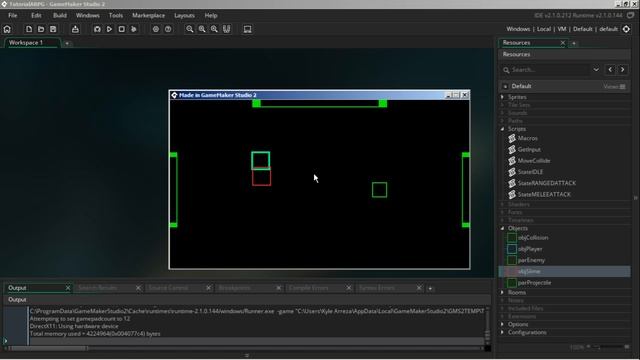Select objSlime in the resource tree
The width and height of the screenshot is (640, 360).
(x=565, y=271)
